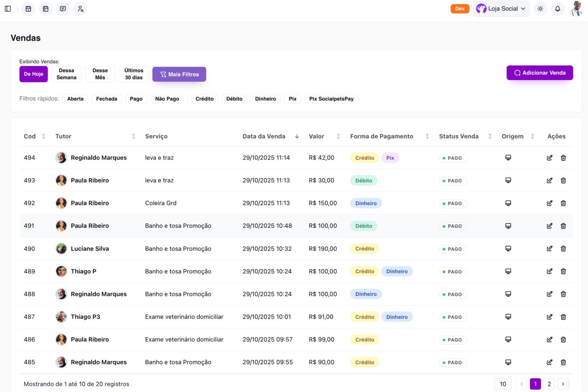Click the user search icon

[80, 8]
